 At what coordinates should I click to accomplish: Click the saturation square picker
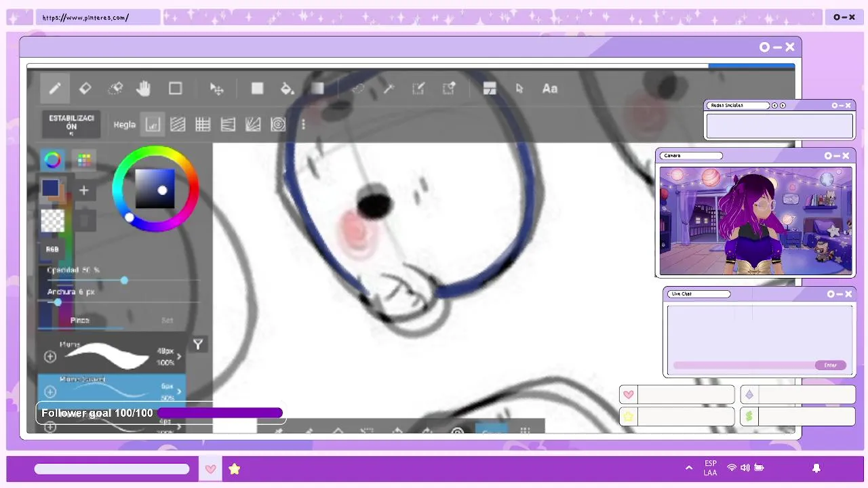pyautogui.click(x=162, y=190)
